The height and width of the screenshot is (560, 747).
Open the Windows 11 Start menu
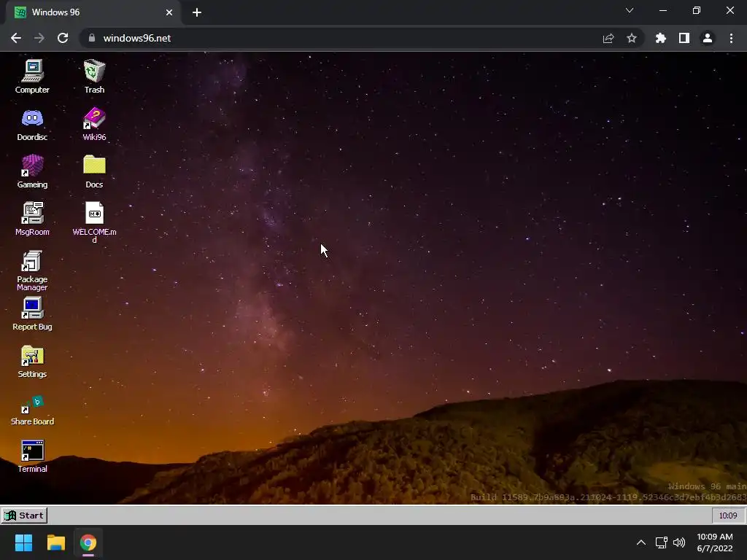24,542
